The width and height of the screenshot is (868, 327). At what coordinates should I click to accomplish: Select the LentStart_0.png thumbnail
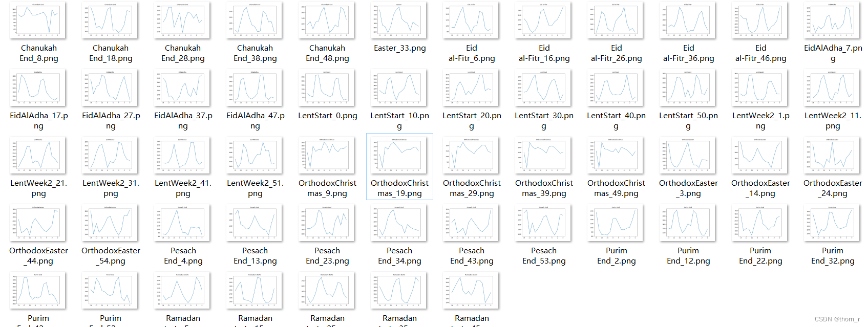(x=327, y=88)
